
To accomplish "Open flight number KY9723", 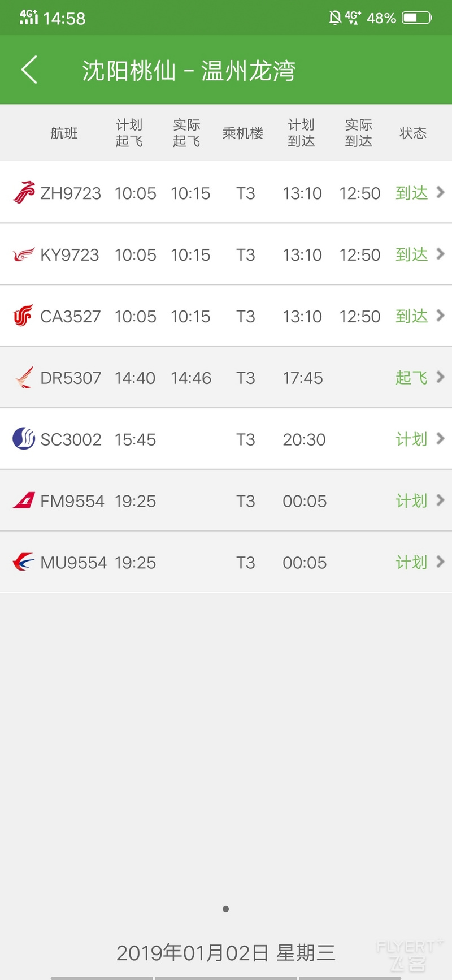I will [x=69, y=255].
